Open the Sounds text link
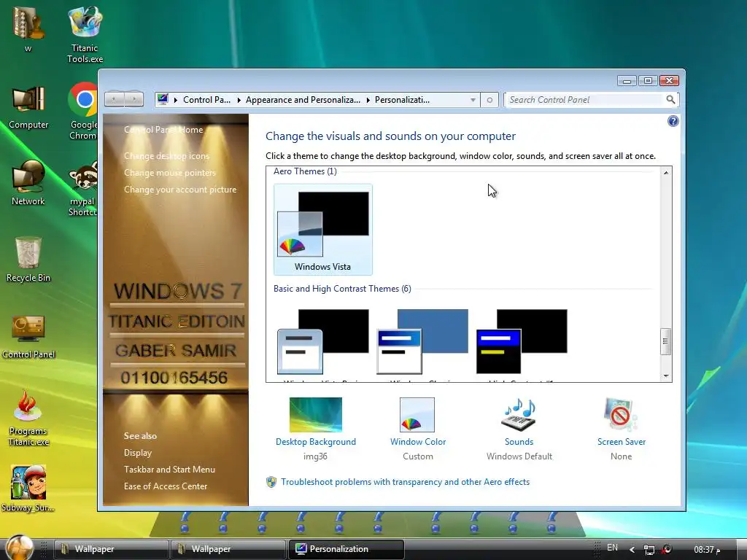 tap(519, 441)
